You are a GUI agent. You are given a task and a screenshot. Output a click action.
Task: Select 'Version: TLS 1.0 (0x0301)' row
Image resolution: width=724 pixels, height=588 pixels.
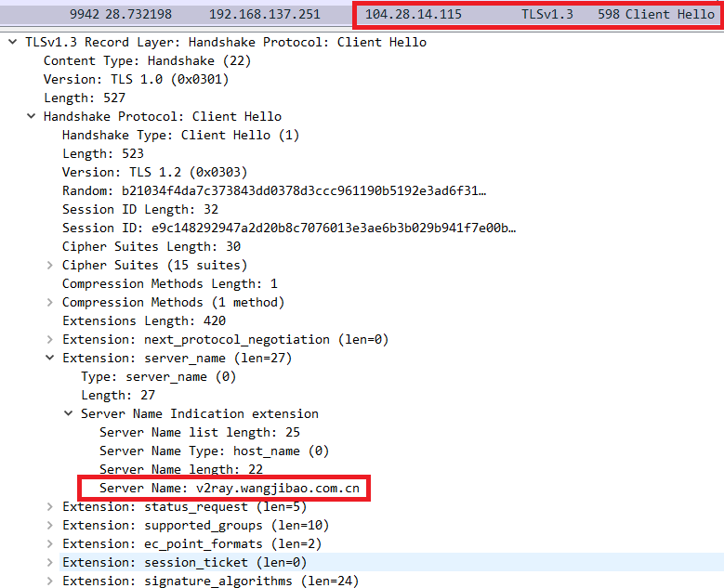(137, 79)
